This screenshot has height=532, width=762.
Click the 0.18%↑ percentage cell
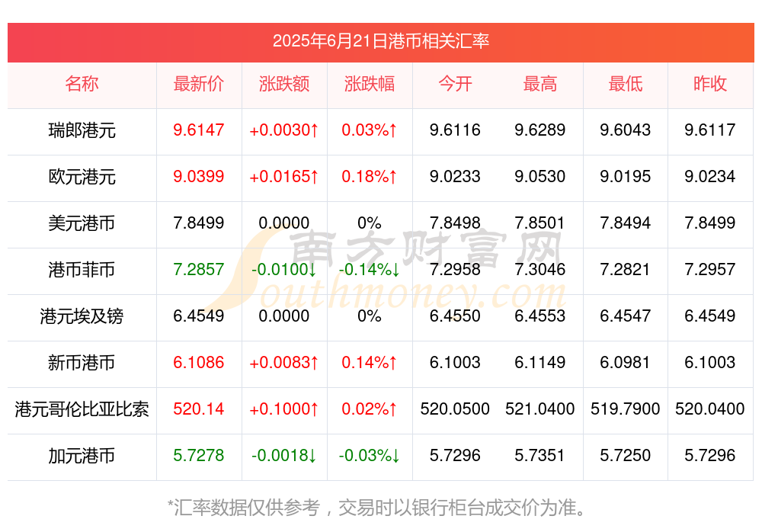(370, 177)
